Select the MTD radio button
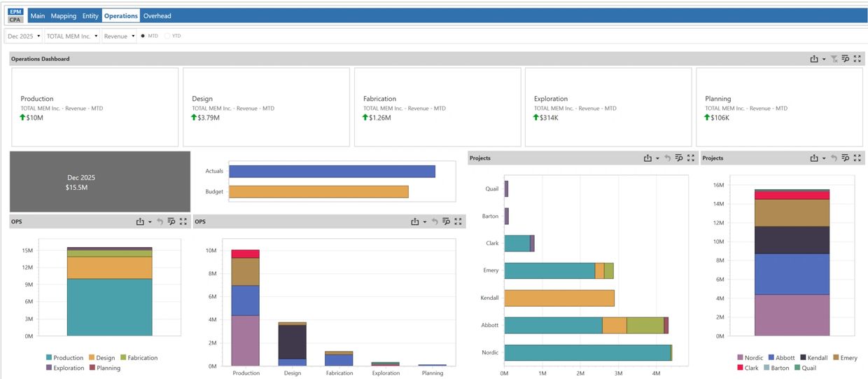Screen dimensions: 868x379 [143, 36]
